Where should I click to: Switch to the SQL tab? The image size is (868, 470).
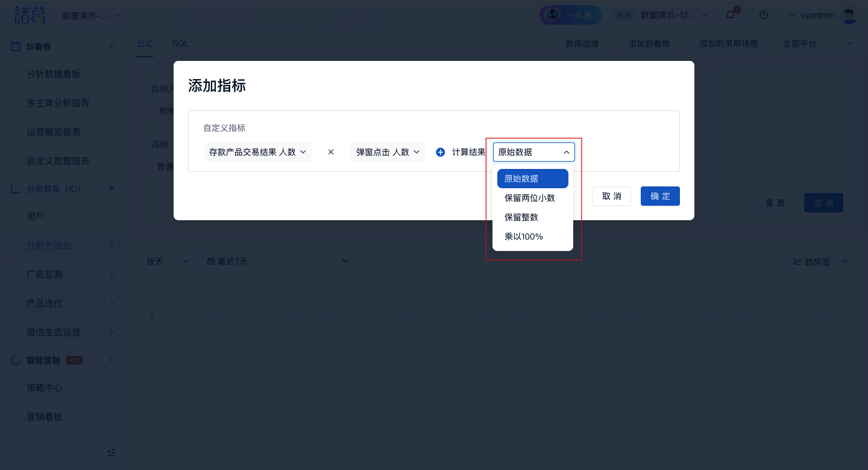pyautogui.click(x=180, y=43)
